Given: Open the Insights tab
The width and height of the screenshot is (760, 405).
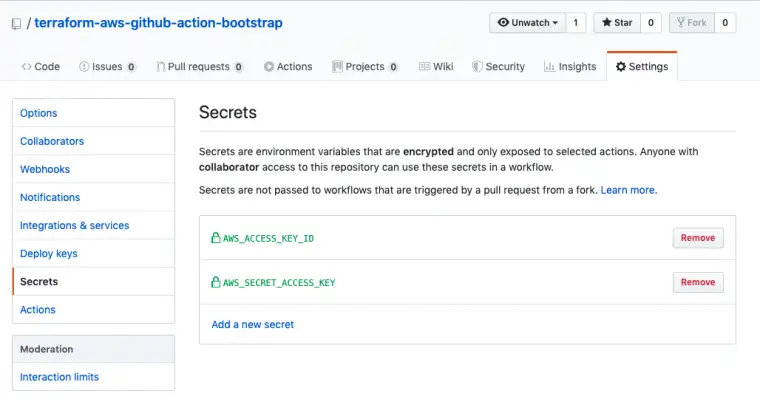Looking at the screenshot, I should coord(570,67).
